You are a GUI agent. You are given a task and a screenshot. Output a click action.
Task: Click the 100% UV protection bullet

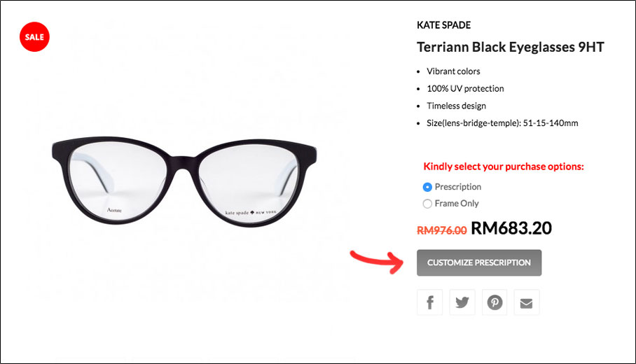(x=465, y=89)
